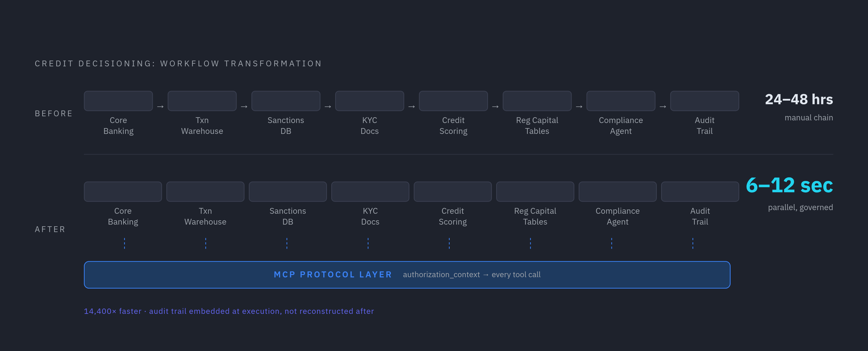Viewport: 868px width, 351px height.
Task: Click the 'parallel, governed' caption
Action: (800, 207)
